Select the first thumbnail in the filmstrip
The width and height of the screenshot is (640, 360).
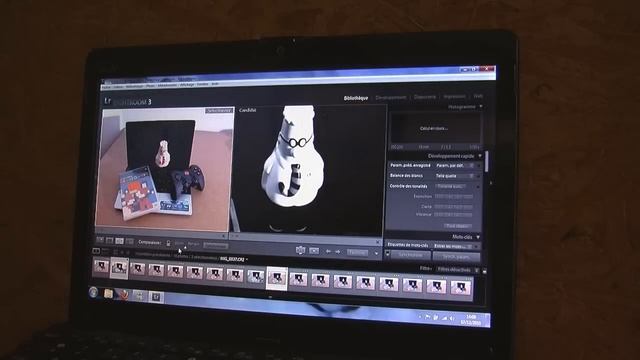pos(101,267)
